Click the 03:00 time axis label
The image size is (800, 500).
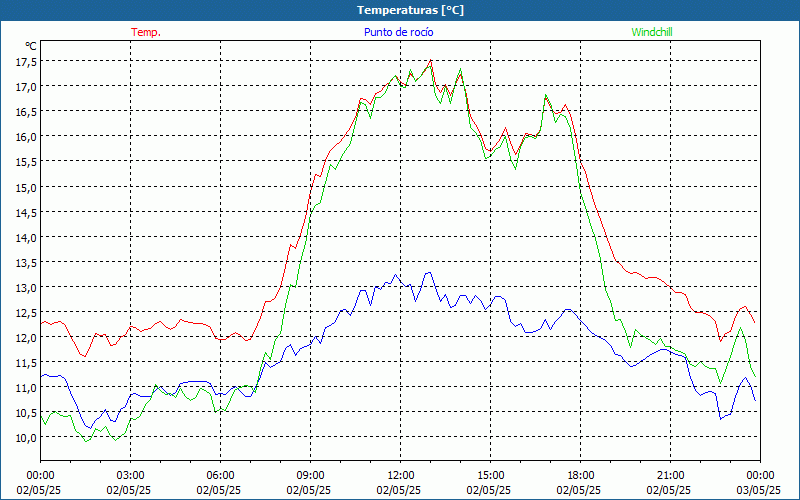click(130, 476)
